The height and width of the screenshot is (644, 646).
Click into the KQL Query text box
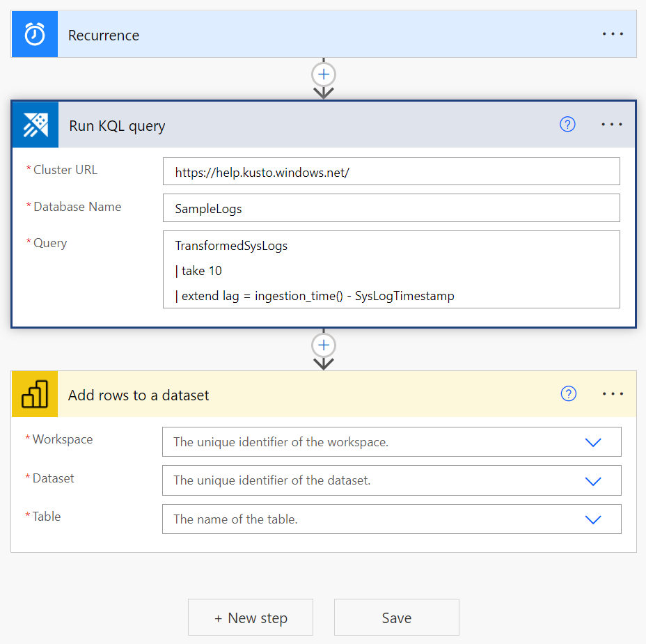[391, 270]
